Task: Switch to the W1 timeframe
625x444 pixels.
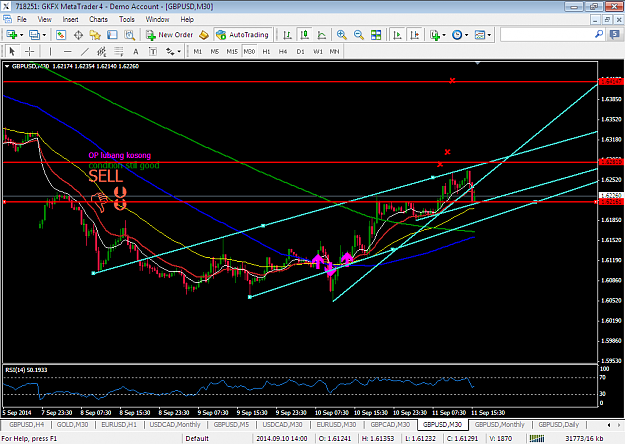Action: click(318, 51)
